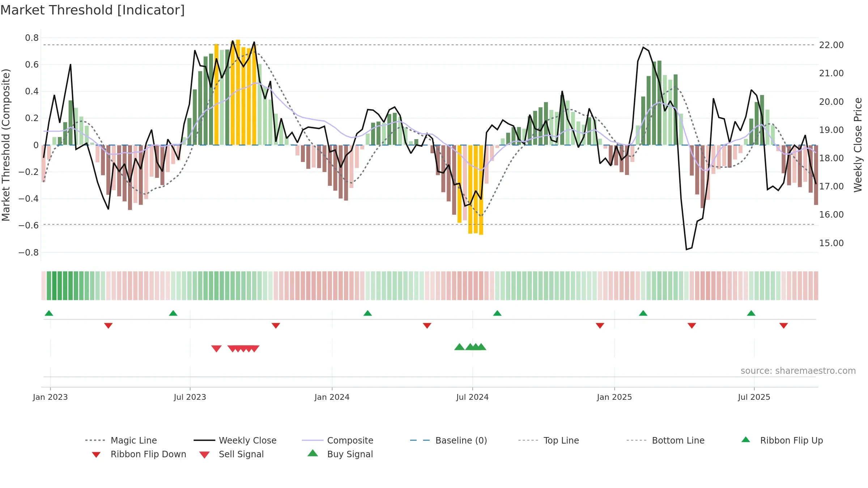Click the chart title Market Threshold [Indicator]
868x488 pixels.
click(93, 10)
